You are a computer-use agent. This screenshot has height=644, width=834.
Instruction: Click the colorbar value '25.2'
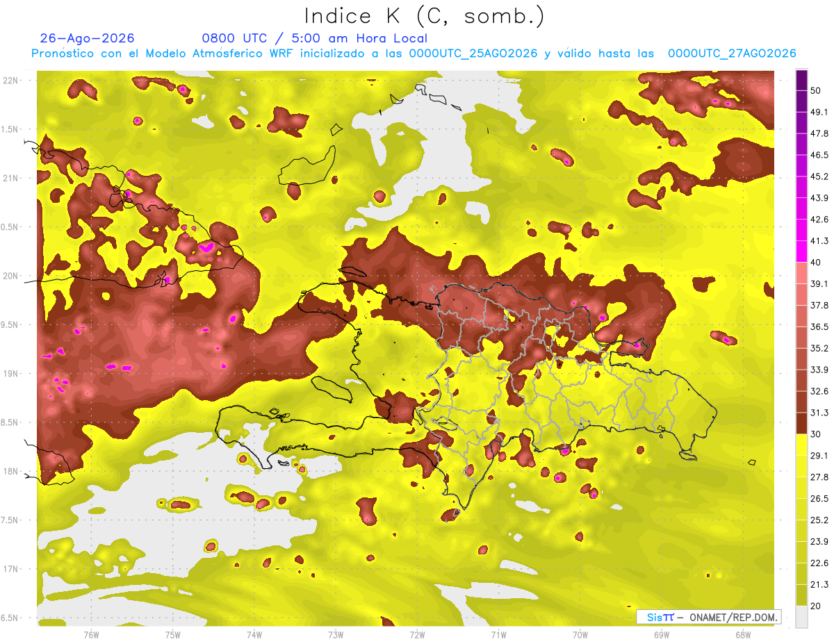pyautogui.click(x=819, y=520)
